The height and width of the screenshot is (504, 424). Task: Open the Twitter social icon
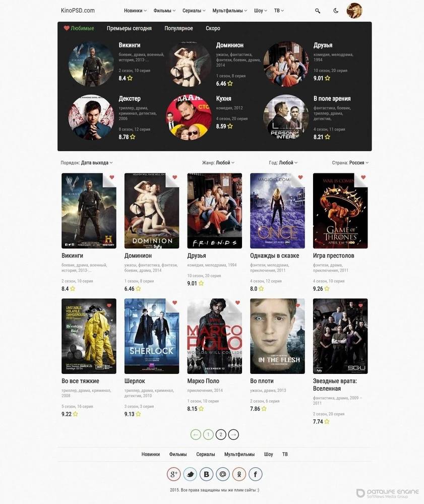tap(190, 474)
